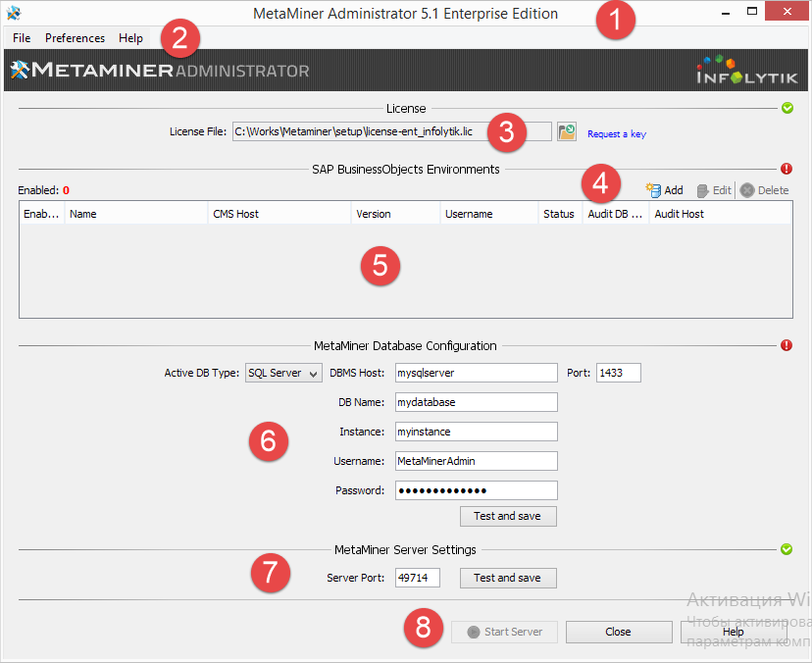Click the Request a key link
Screen dimensions: 812x663
(x=616, y=133)
